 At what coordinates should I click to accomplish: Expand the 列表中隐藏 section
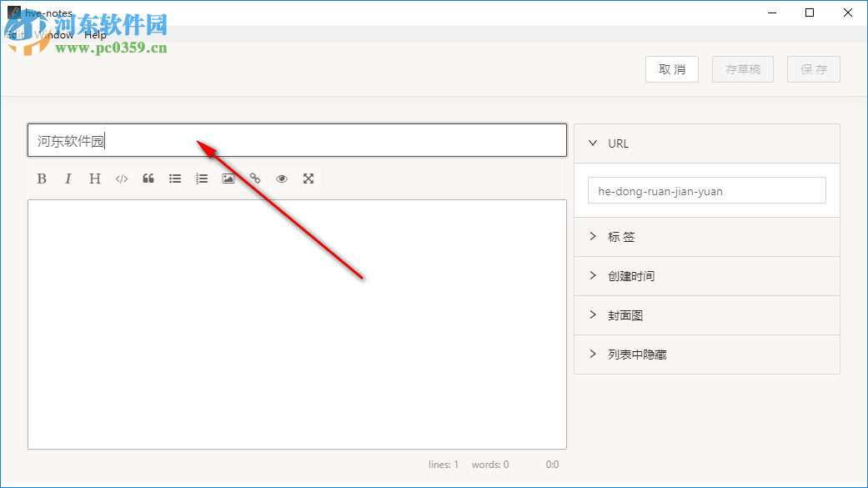click(707, 355)
